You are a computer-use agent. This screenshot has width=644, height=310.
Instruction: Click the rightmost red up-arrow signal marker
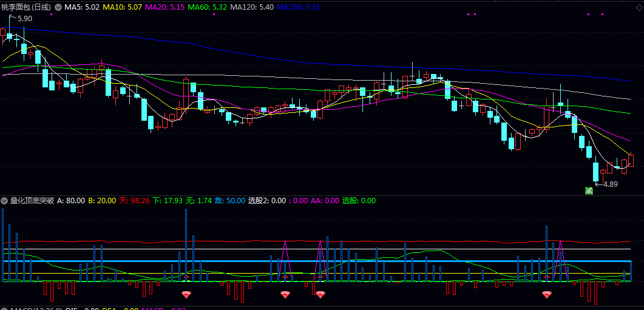click(547, 278)
